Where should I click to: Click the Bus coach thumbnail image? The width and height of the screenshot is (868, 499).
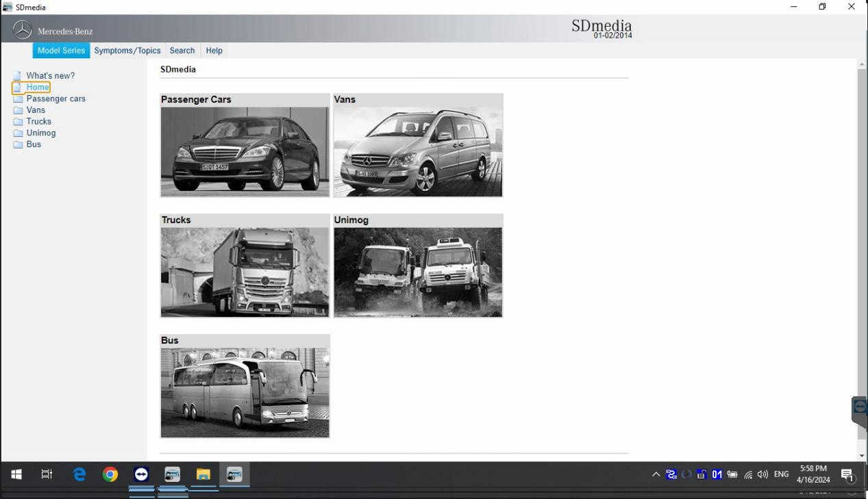pyautogui.click(x=245, y=392)
